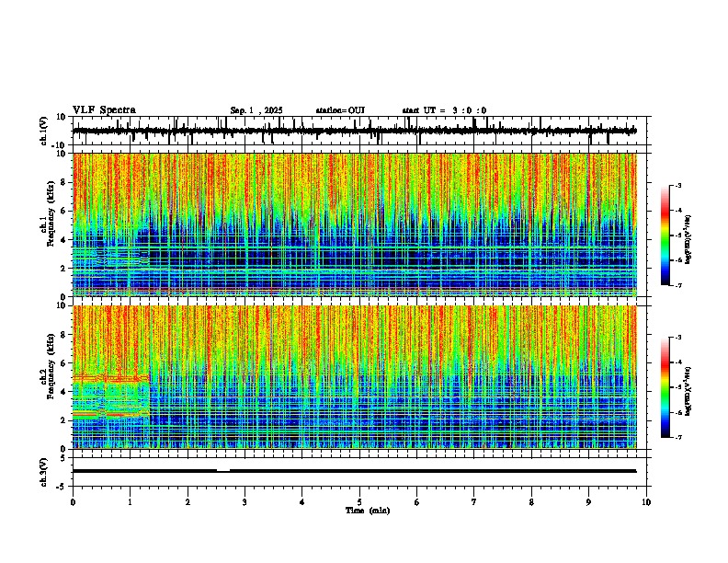The height and width of the screenshot is (563, 728).
Task: Click the ch.3 black signal trace
Action: [x=355, y=471]
